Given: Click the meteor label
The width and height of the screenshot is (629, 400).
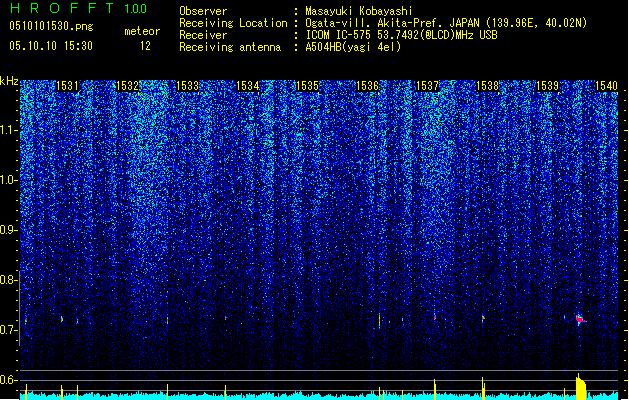Looking at the screenshot, I should (142, 31).
